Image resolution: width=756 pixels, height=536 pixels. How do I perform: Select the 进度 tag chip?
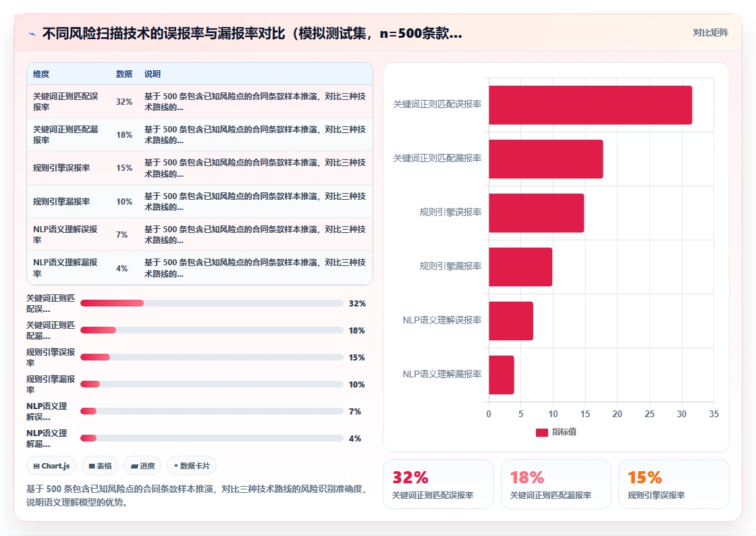coord(142,466)
